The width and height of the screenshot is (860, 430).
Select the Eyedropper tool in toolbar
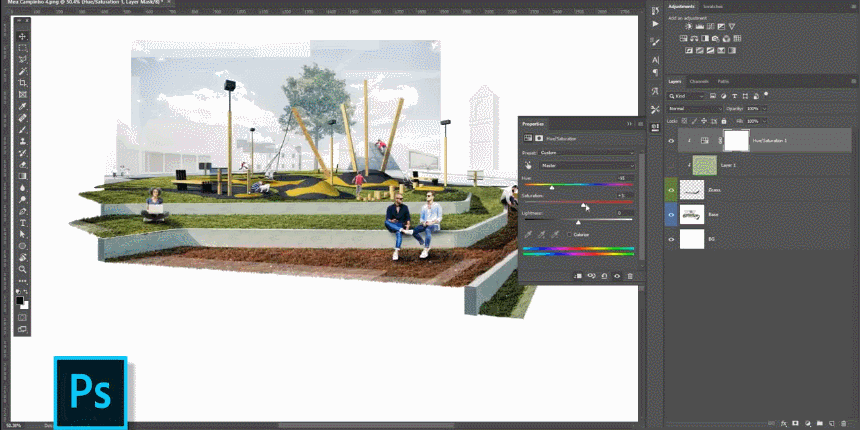coord(22,106)
